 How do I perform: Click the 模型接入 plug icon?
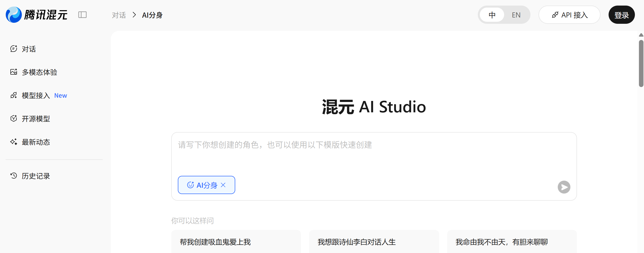(14, 95)
